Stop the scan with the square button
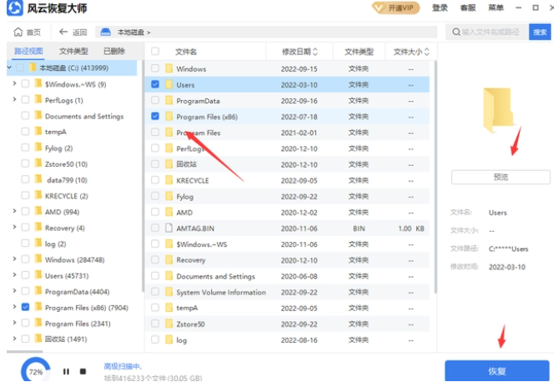558x392 pixels. [83, 372]
